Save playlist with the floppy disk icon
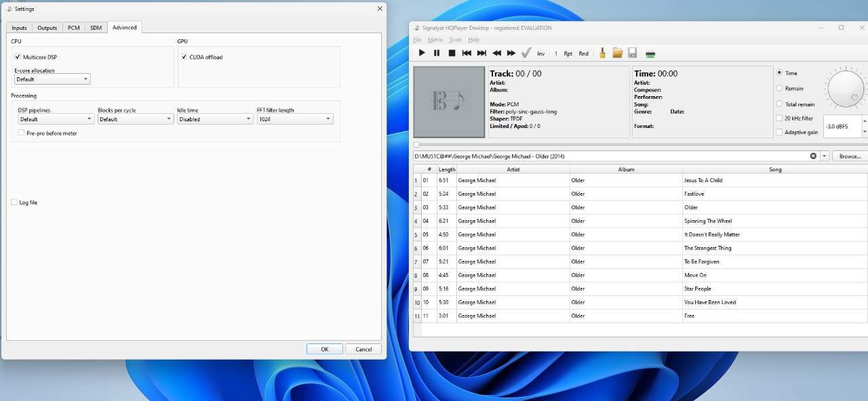The width and height of the screenshot is (868, 401). 632,53
